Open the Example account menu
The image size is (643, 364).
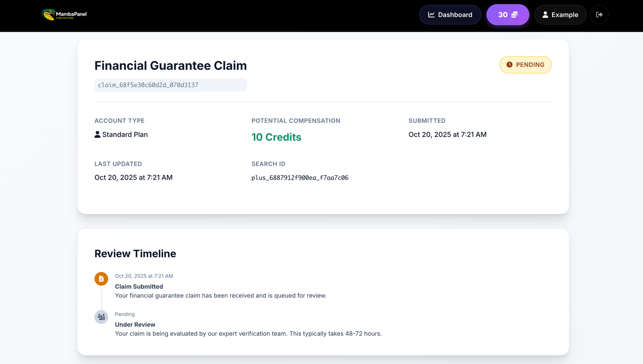click(x=560, y=14)
